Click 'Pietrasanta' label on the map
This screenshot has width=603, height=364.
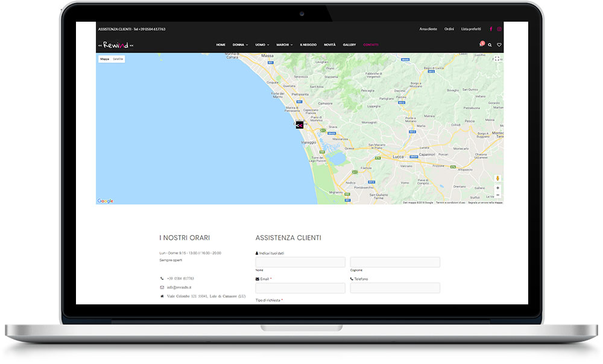point(300,94)
